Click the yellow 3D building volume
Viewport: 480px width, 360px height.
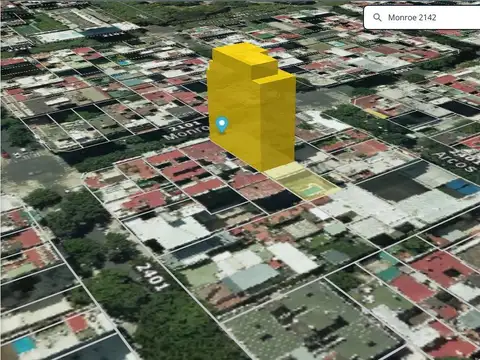pos(251,107)
